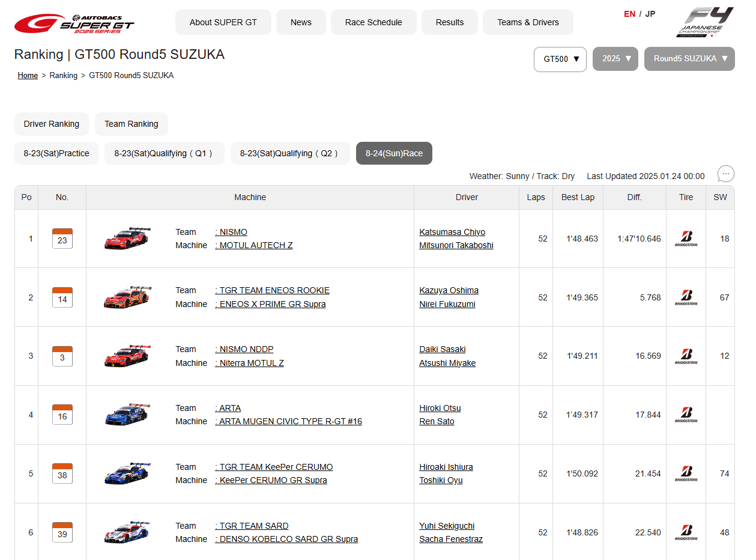This screenshot has height=560, width=756.
Task: Open driver Atsushi Miyake's page
Action: click(x=447, y=363)
